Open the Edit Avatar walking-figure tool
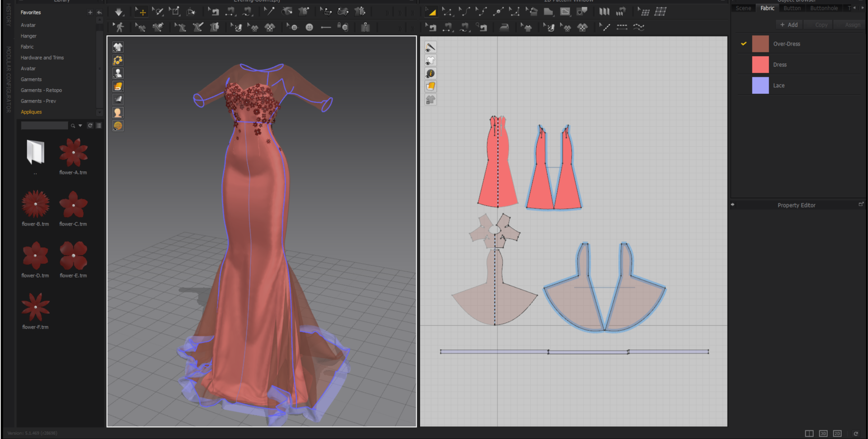This screenshot has width=868, height=439. [x=119, y=28]
